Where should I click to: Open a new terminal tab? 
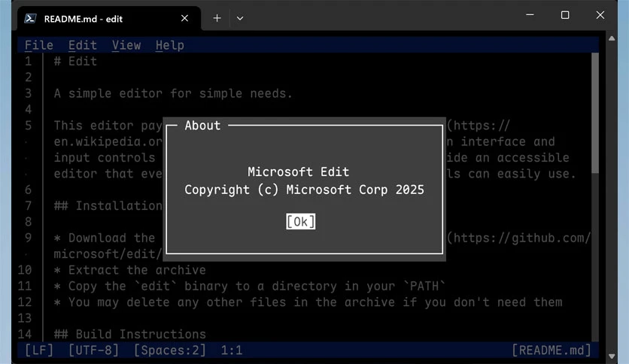pos(217,19)
